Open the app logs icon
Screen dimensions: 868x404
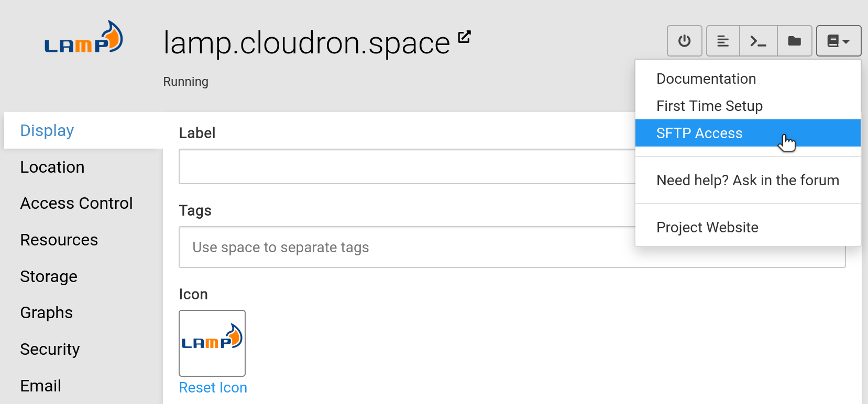coord(723,41)
